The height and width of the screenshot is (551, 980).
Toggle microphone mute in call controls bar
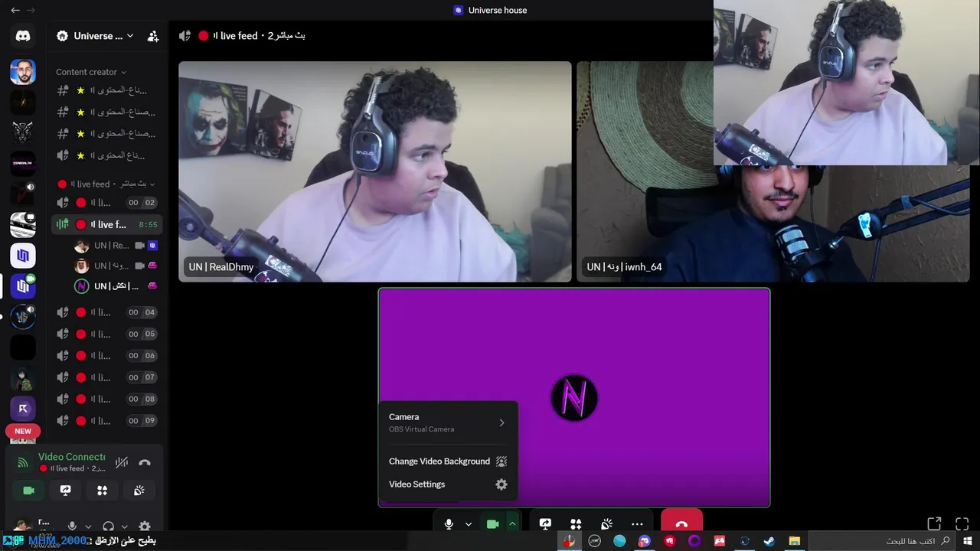[x=449, y=524]
